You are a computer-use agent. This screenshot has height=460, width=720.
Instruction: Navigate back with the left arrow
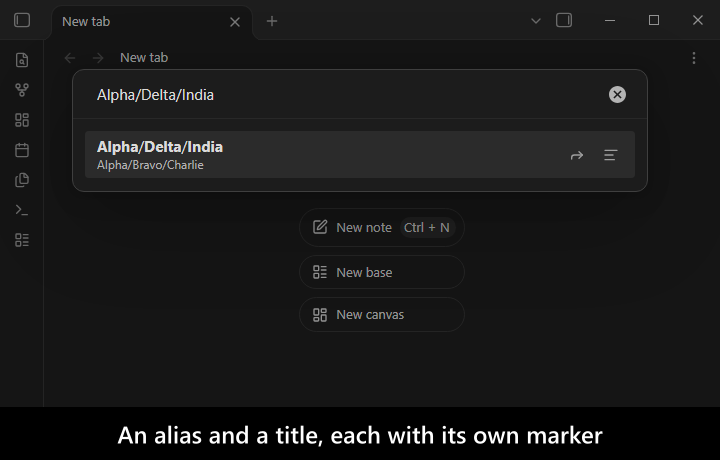pos(70,58)
